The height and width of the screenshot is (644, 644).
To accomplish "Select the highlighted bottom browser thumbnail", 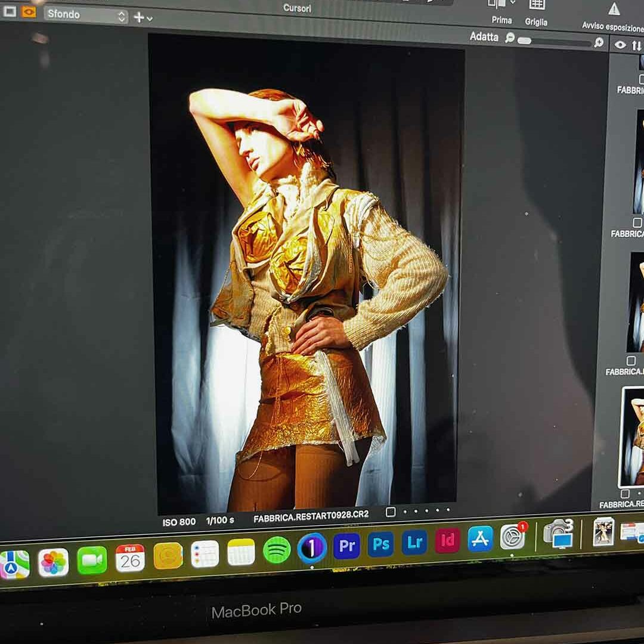I will 633,436.
